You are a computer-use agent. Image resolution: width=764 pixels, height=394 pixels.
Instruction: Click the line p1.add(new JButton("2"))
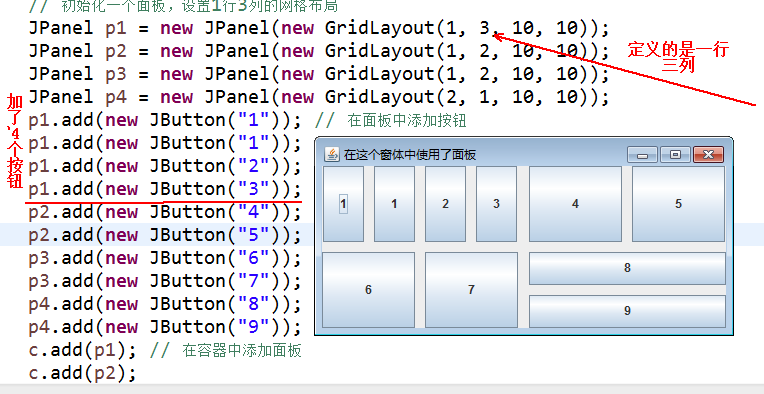pos(166,166)
